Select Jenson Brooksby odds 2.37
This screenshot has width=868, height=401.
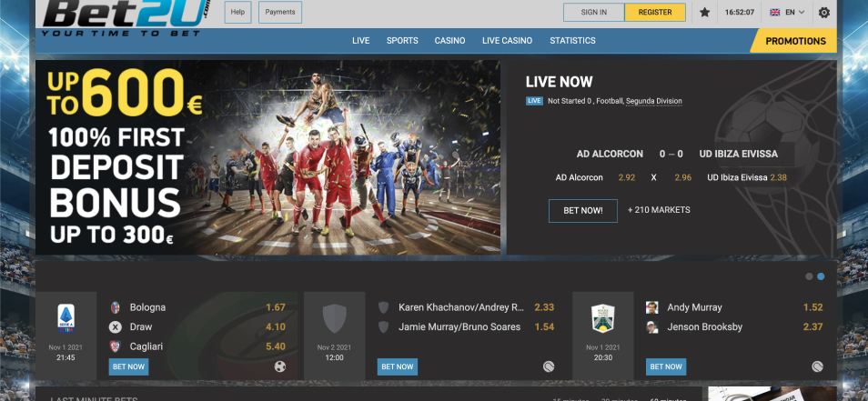click(812, 326)
